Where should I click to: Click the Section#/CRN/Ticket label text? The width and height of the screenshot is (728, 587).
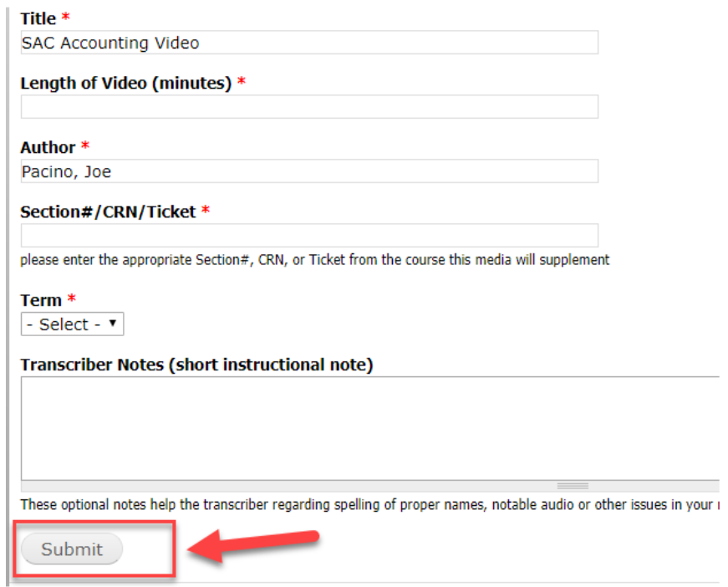(108, 212)
